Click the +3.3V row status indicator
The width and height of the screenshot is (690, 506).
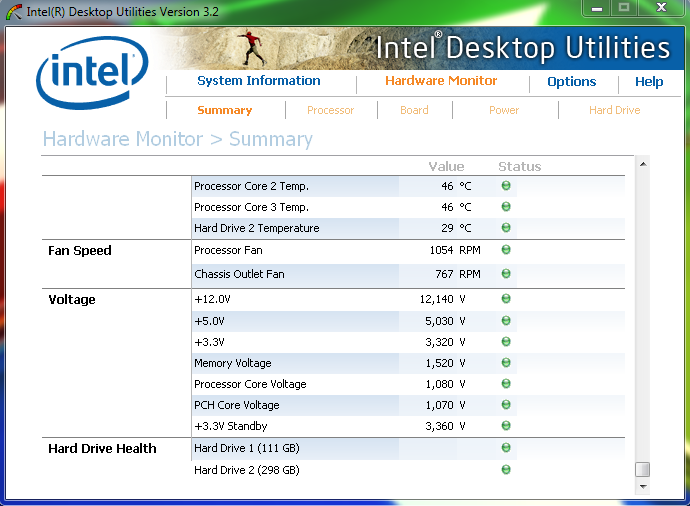pos(506,341)
